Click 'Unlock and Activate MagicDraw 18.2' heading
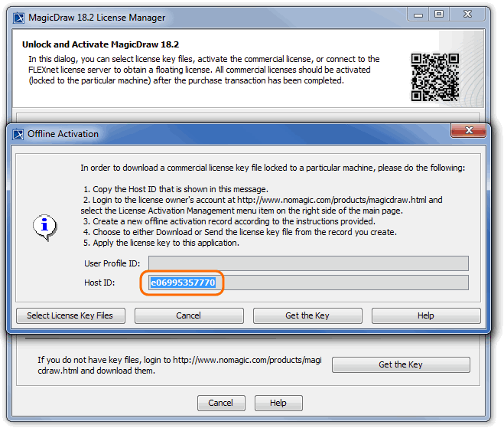This screenshot has height=428, width=504. pos(101,44)
